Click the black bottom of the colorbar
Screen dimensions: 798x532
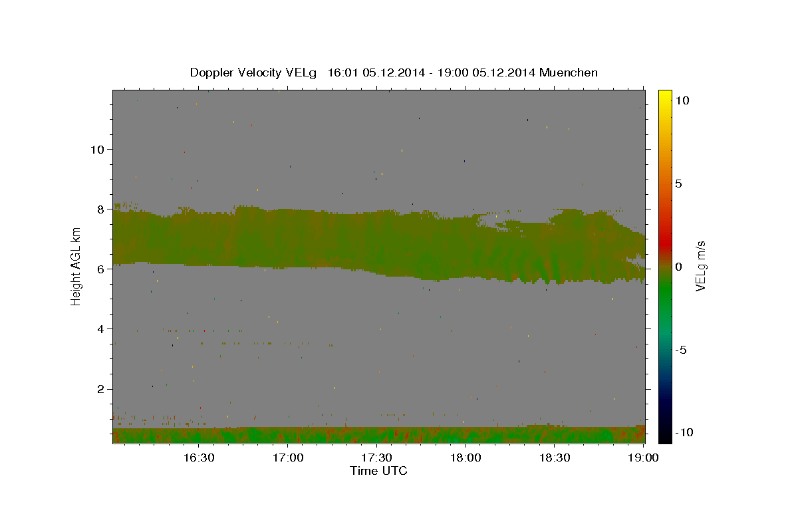click(x=664, y=436)
